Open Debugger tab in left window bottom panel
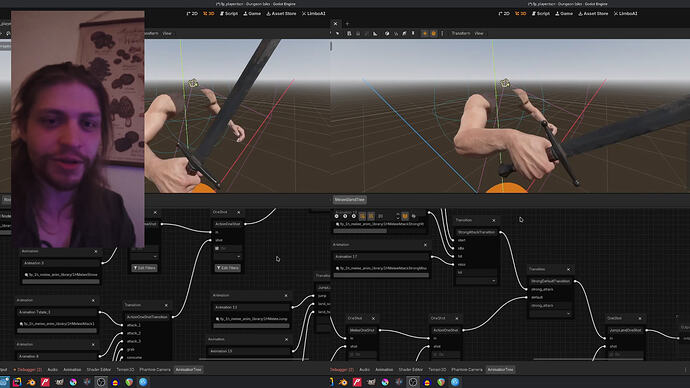This screenshot has height=388, width=690. click(x=28, y=370)
